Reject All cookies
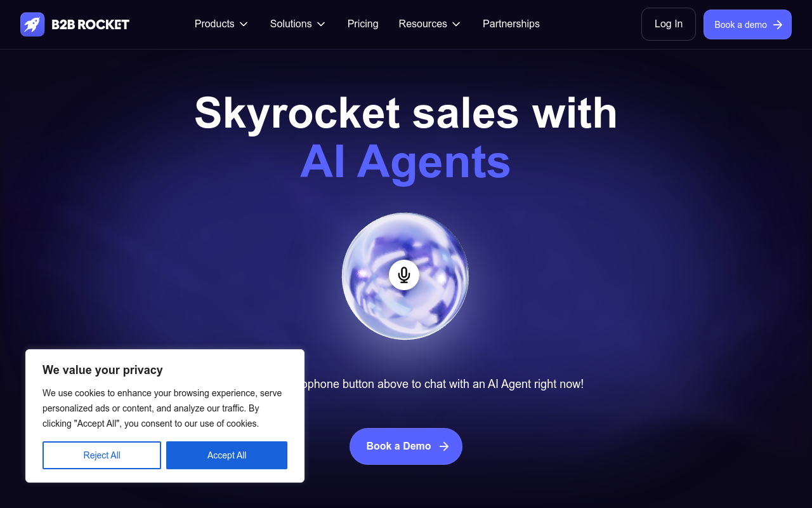Viewport: 812px width, 508px height. pyautogui.click(x=101, y=455)
